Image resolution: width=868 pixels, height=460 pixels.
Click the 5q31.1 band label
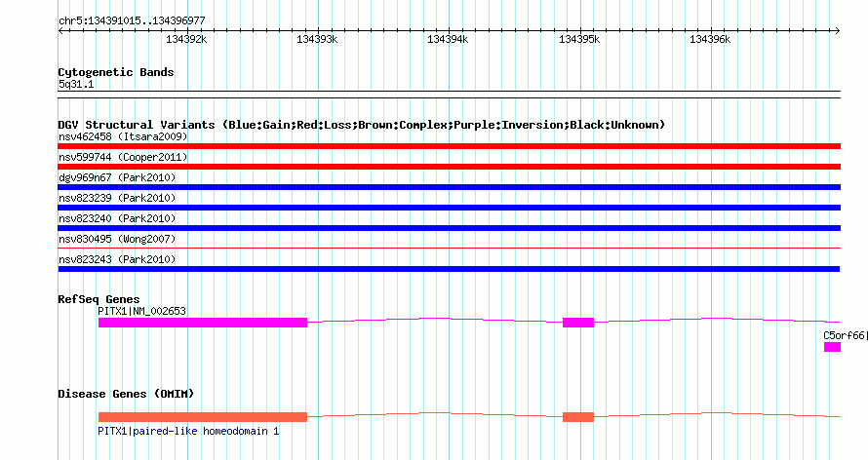pos(76,84)
